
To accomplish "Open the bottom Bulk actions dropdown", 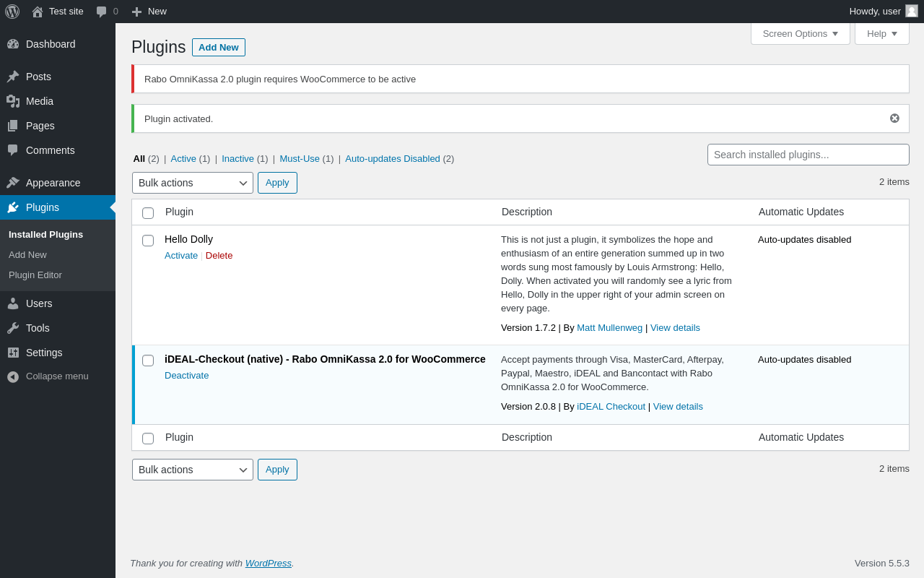I will click(193, 470).
